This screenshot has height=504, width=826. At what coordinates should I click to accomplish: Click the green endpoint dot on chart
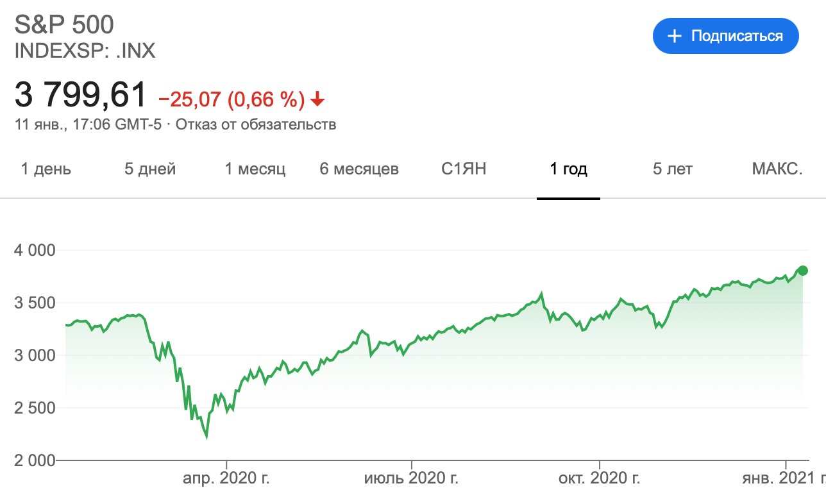pos(803,271)
